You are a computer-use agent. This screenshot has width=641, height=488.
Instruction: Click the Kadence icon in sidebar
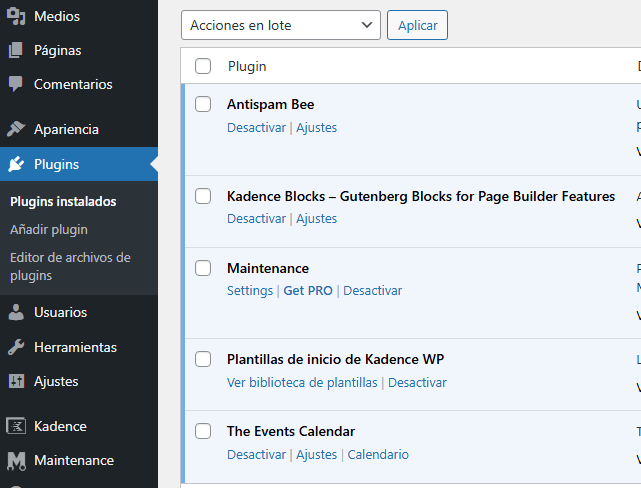coord(16,426)
